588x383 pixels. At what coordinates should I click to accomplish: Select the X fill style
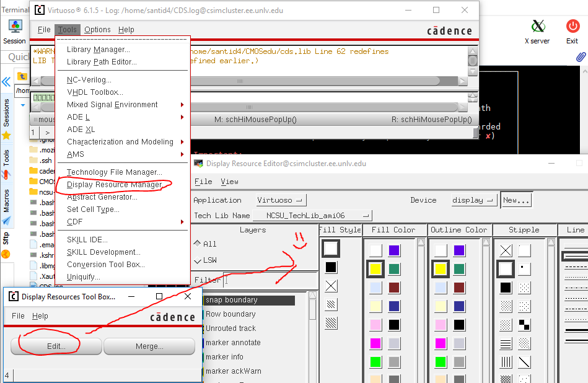[x=331, y=286]
